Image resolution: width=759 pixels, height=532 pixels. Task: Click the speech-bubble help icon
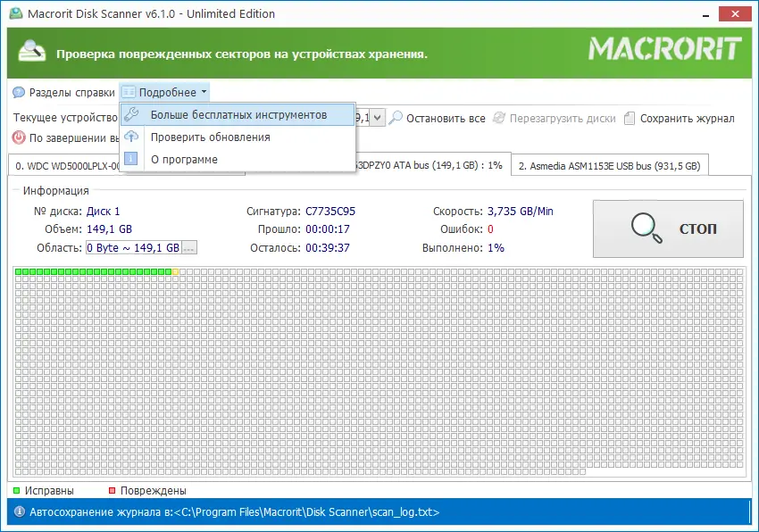coord(19,93)
